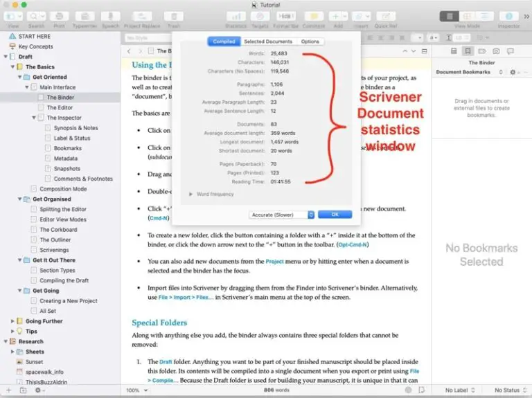Click OK in the statistics window

[335, 215]
